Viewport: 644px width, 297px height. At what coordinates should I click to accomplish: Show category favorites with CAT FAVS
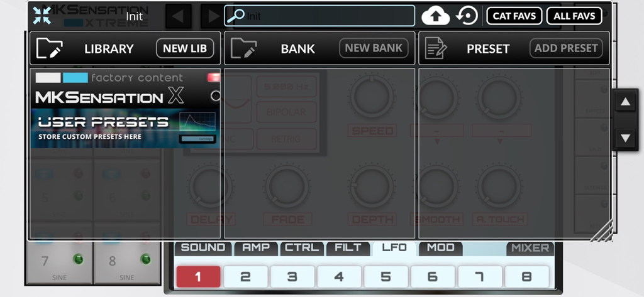[514, 16]
